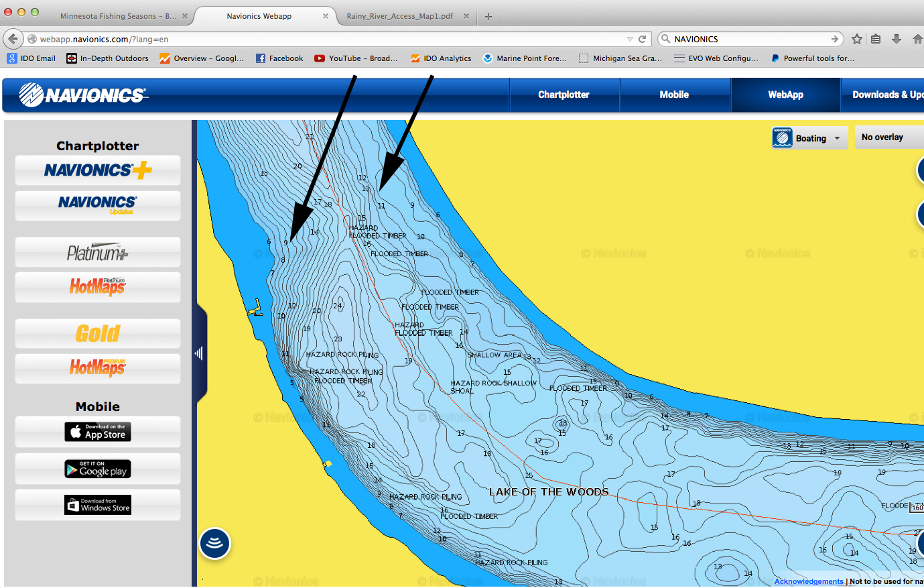
Task: Switch to Minnesota Fishing Seasons tab
Action: point(119,16)
